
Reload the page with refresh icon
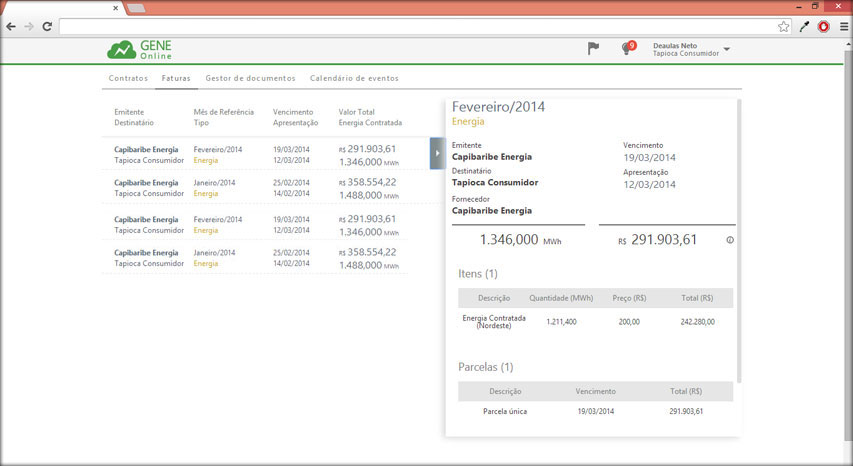47,26
